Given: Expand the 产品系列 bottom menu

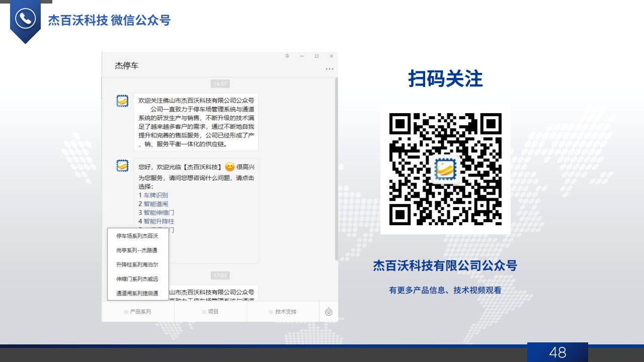Looking at the screenshot, I should [138, 312].
